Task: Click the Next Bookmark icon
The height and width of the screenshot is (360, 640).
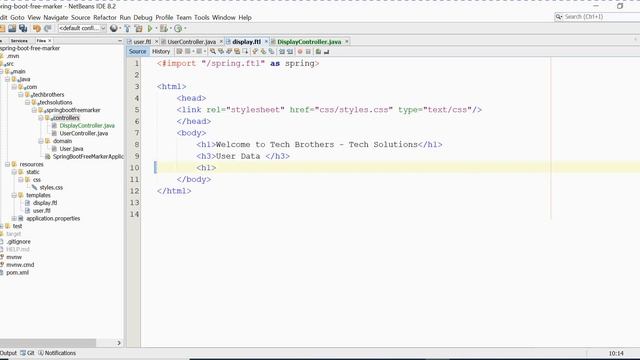Action: click(x=264, y=51)
